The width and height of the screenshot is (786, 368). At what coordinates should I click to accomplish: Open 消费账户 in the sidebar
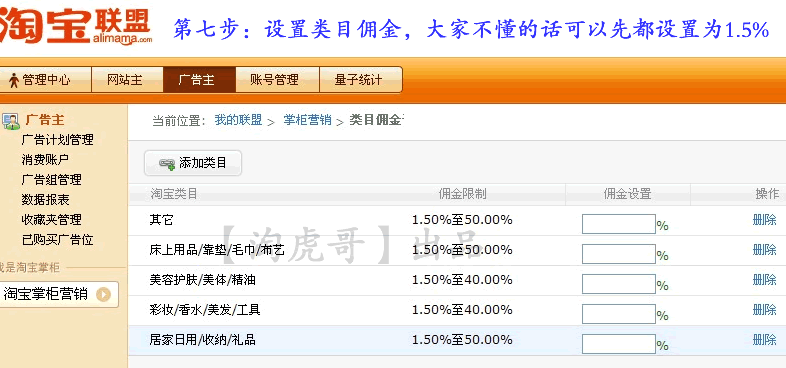45,159
